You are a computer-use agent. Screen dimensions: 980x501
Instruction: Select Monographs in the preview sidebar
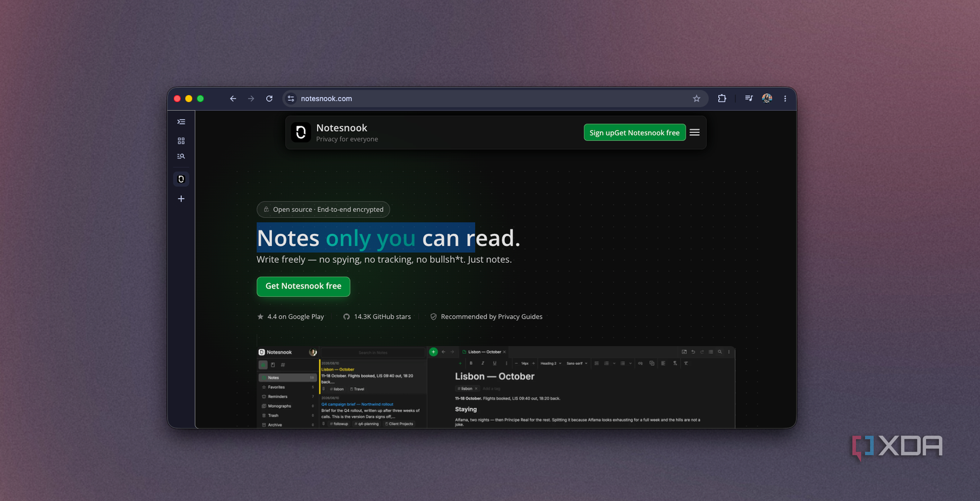coord(287,406)
